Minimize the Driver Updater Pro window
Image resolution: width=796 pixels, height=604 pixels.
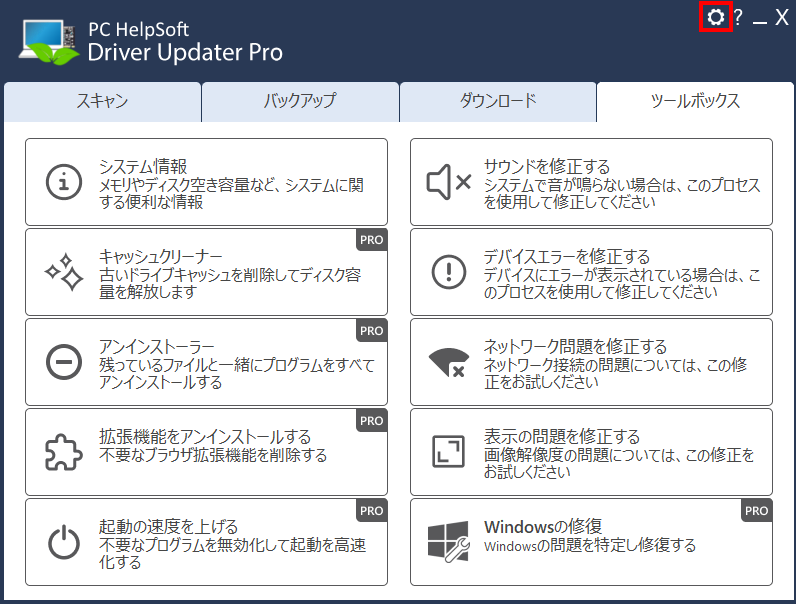pyautogui.click(x=760, y=20)
